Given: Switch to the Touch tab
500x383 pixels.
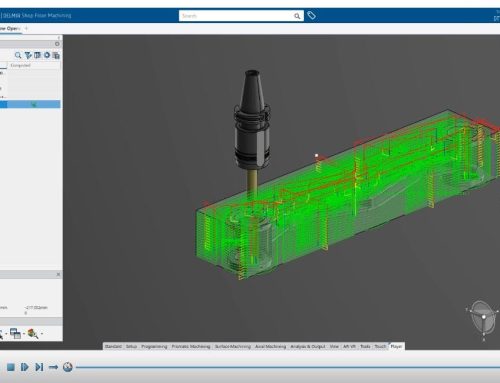Looking at the screenshot, I should coord(380,347).
